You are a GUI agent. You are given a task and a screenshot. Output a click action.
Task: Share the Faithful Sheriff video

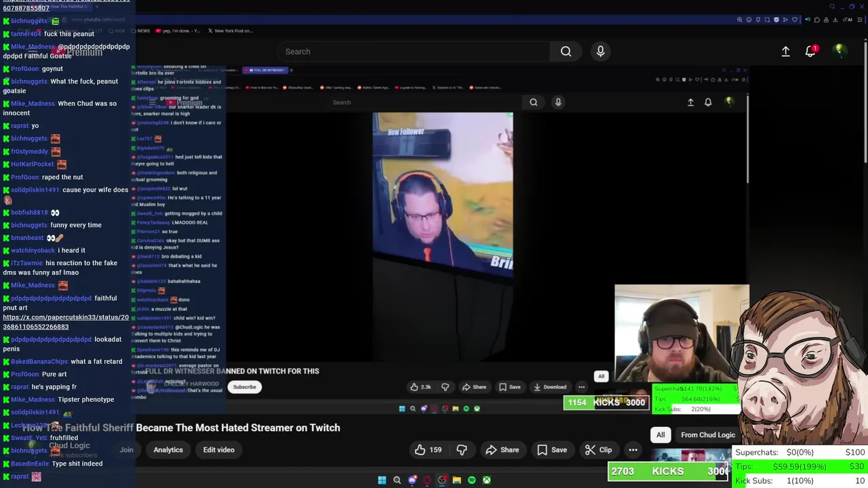pyautogui.click(x=502, y=450)
